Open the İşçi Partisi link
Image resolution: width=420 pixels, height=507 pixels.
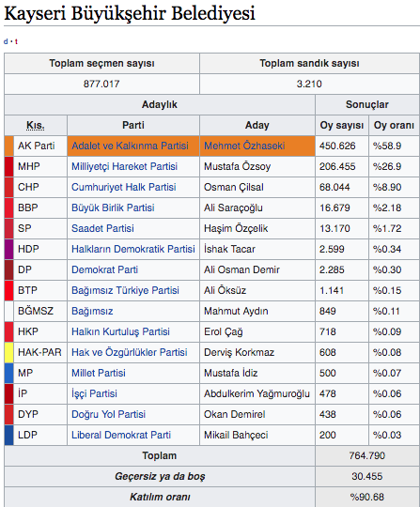[94, 393]
